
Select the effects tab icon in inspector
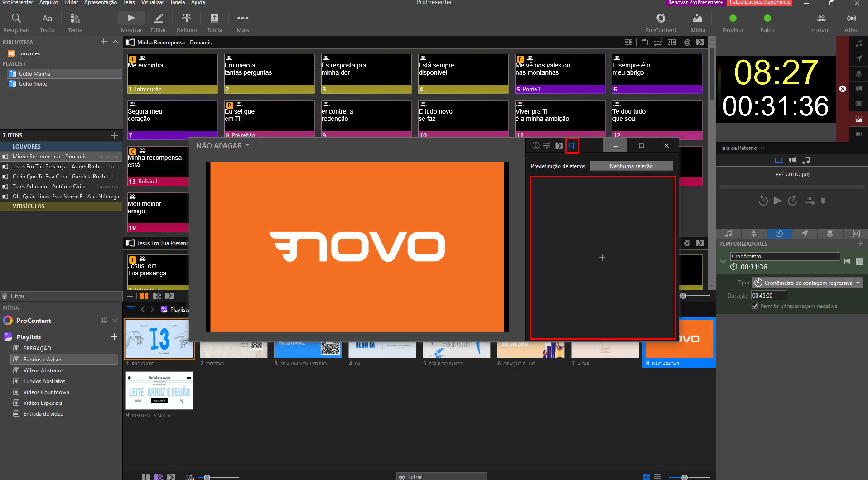(572, 146)
